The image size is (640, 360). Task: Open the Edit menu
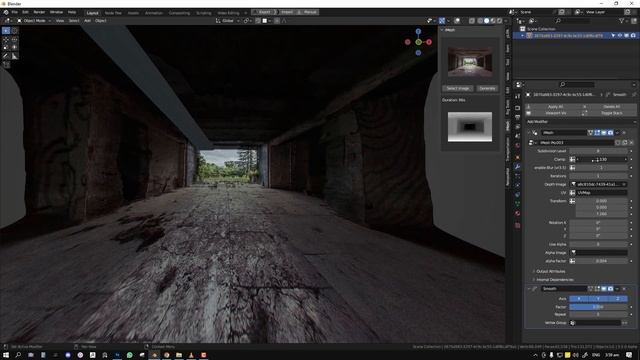click(25, 12)
